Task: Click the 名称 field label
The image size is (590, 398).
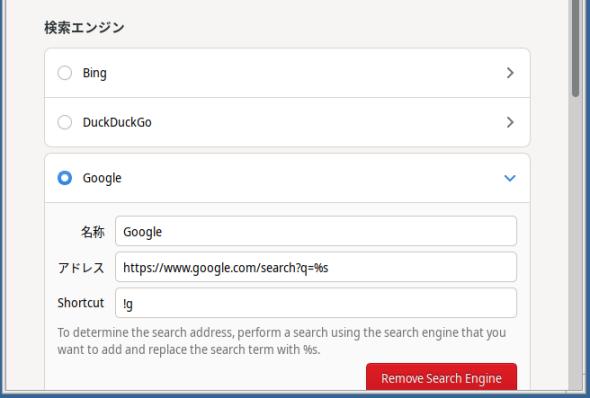Action: (93, 232)
